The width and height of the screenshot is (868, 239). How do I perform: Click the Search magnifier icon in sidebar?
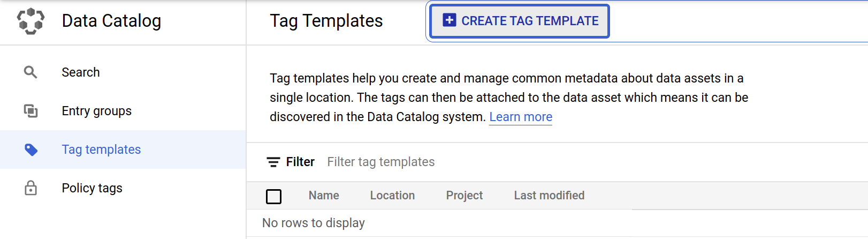tap(31, 72)
